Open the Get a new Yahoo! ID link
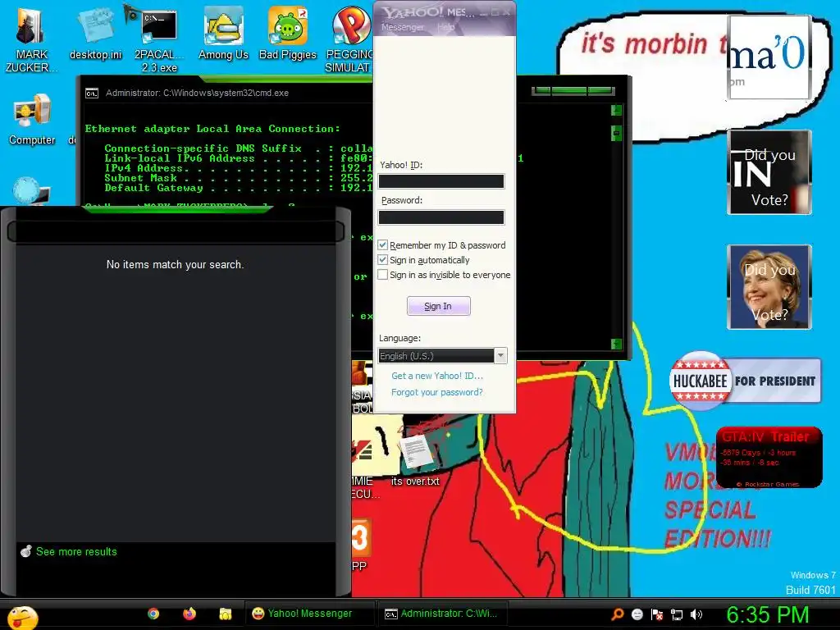 point(437,376)
